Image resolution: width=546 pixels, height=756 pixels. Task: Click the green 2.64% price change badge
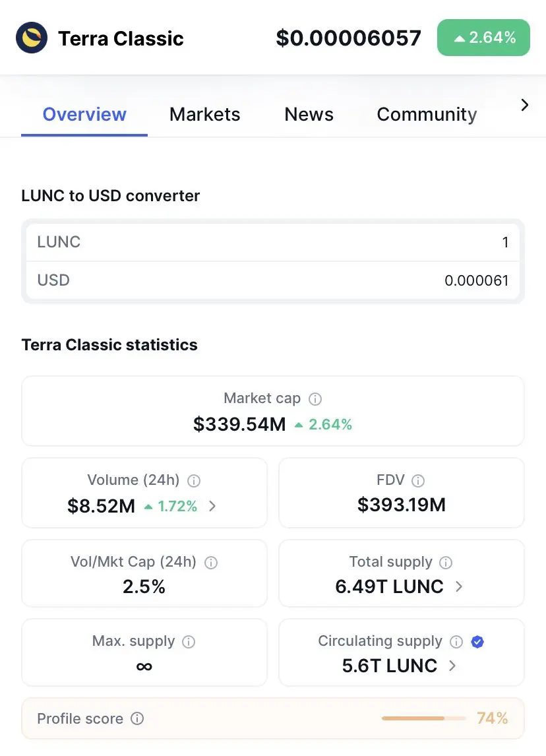pyautogui.click(x=483, y=38)
